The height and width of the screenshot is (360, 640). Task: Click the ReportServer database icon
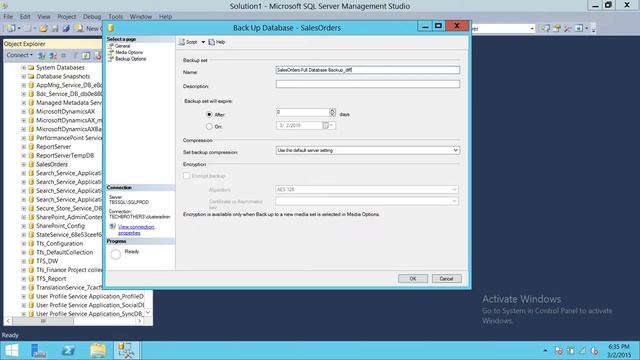31,147
